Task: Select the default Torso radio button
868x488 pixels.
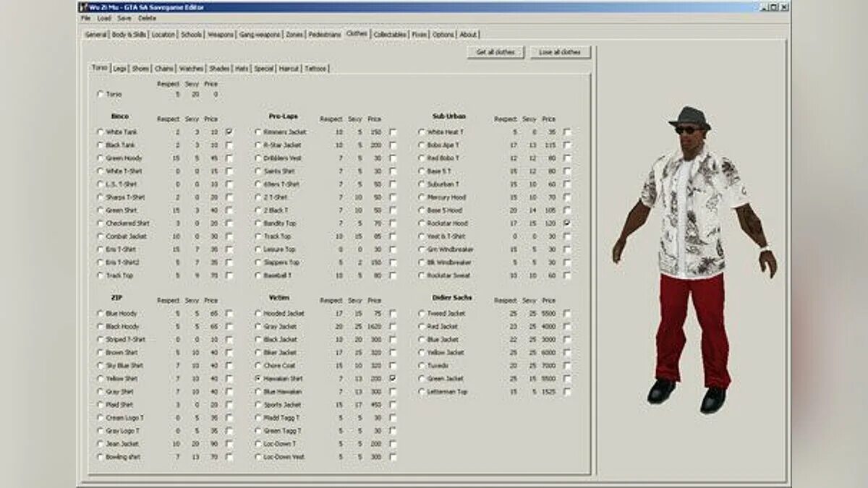Action: point(101,95)
